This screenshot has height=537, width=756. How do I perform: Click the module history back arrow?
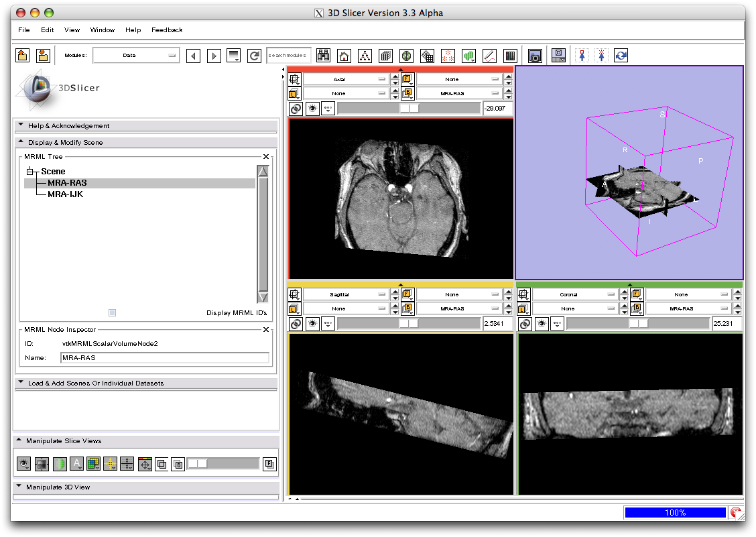[193, 56]
